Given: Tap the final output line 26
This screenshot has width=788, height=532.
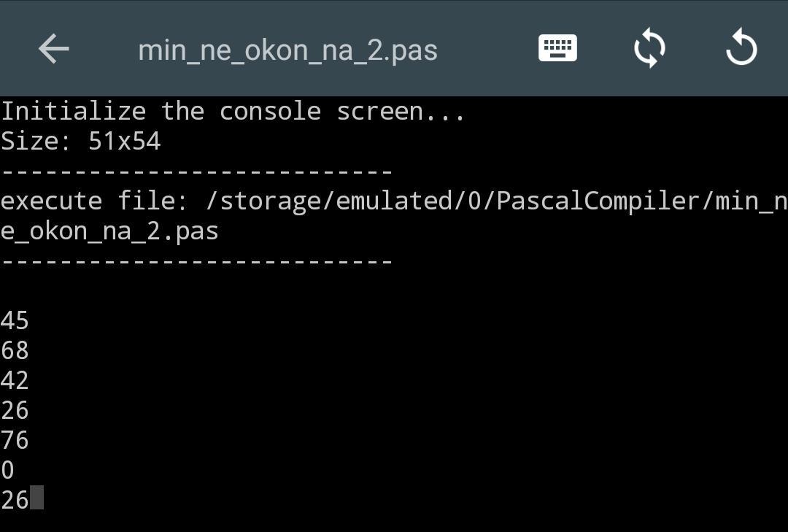Looking at the screenshot, I should tap(15, 501).
